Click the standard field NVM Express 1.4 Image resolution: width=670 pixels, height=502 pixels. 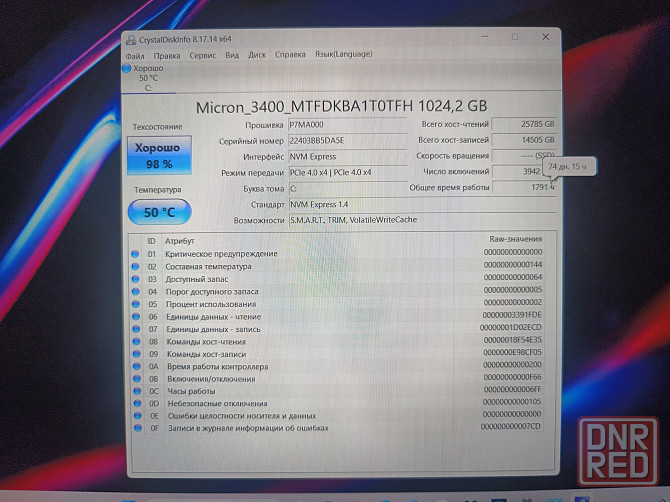pyautogui.click(x=422, y=204)
